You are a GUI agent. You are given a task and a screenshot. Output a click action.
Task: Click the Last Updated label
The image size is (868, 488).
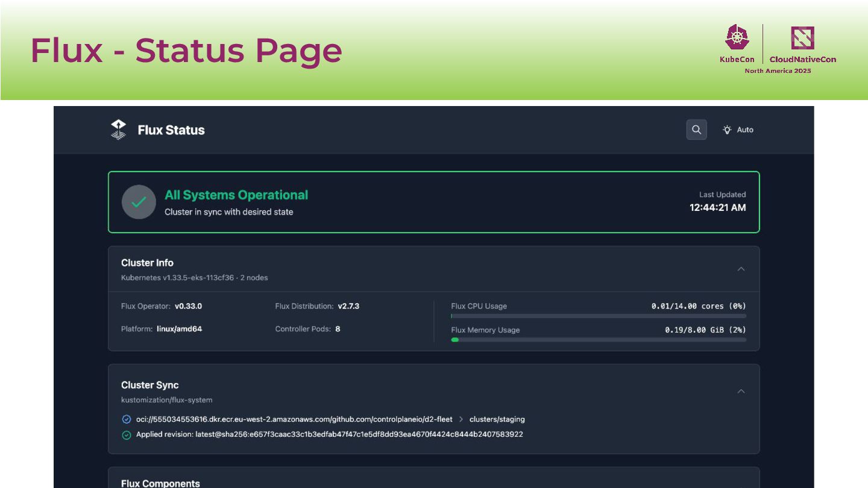pos(723,195)
